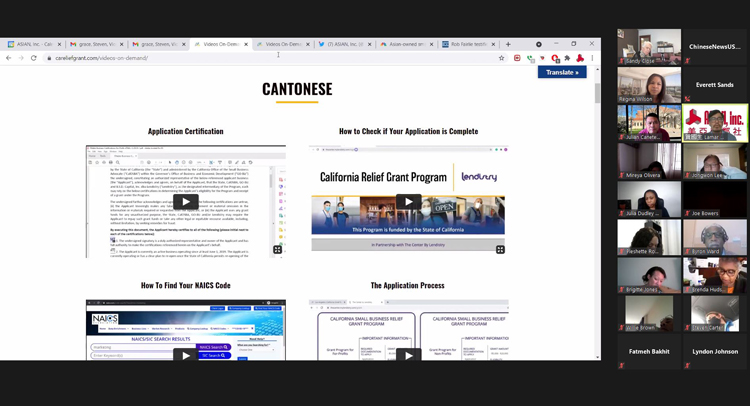Screen dimensions: 750x406
Task: Close the active Videos On-Demand tab
Action: coord(246,44)
